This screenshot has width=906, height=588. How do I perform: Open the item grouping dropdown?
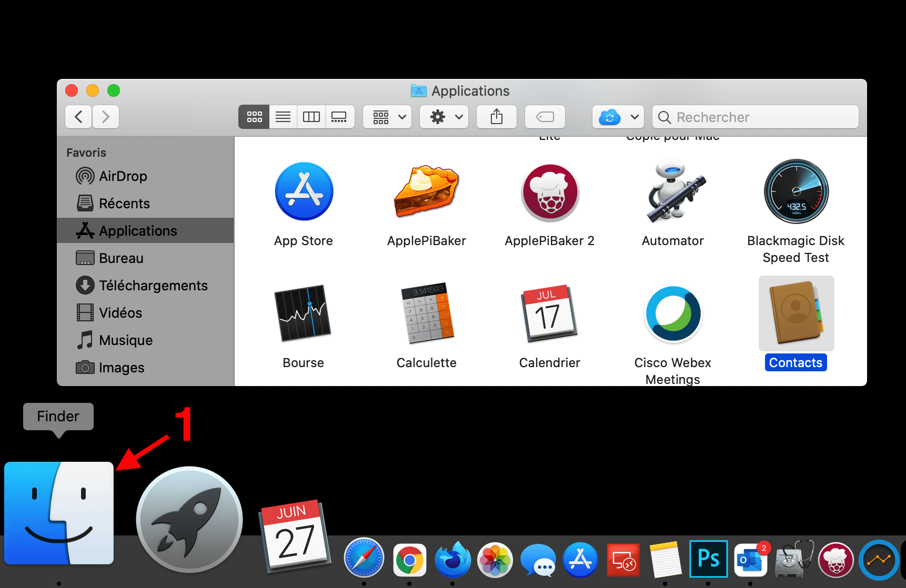(x=387, y=117)
